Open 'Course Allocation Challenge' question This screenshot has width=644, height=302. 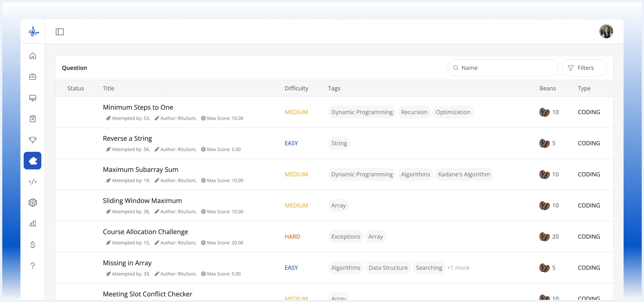point(145,232)
